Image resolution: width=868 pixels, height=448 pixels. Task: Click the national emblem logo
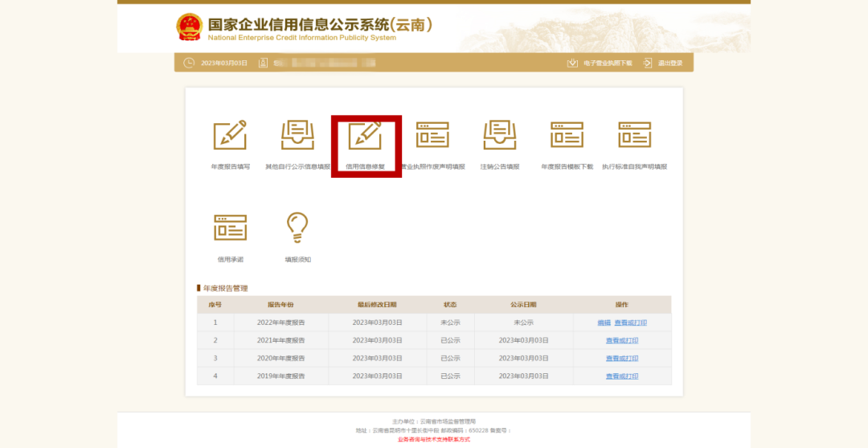(x=190, y=27)
